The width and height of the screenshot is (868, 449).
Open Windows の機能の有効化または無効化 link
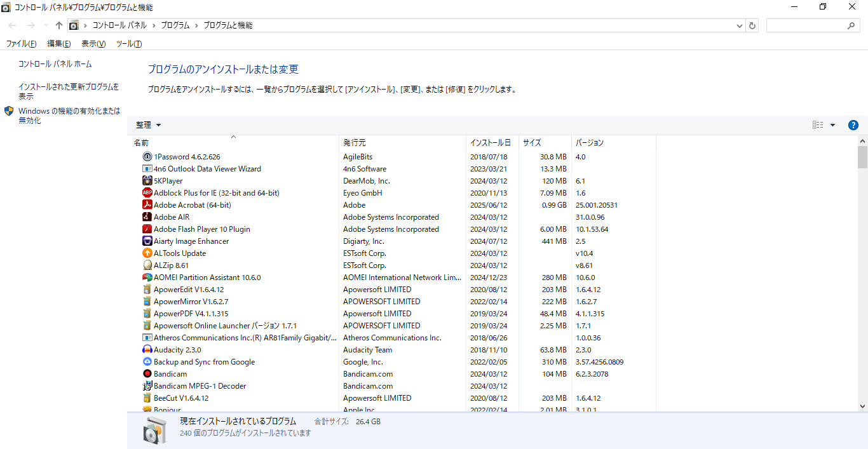tap(69, 116)
